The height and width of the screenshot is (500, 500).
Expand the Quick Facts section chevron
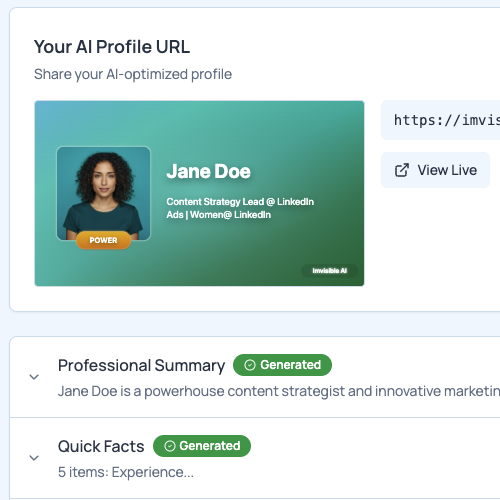pos(34,458)
